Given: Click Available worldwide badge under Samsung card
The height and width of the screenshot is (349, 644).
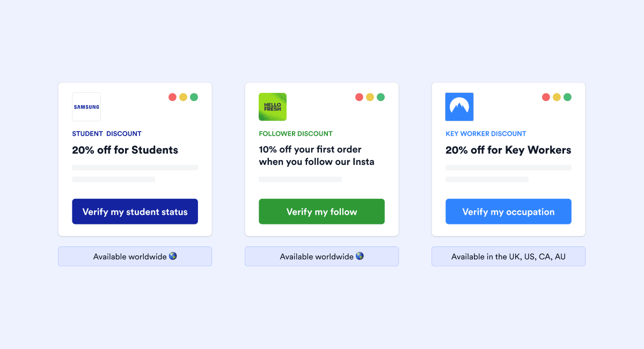Looking at the screenshot, I should coord(135,257).
